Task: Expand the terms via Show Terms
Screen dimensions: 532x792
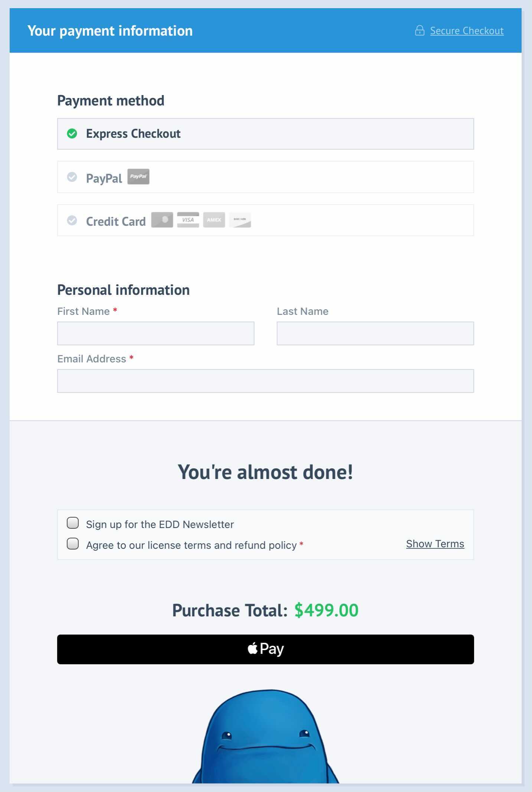Action: click(435, 544)
